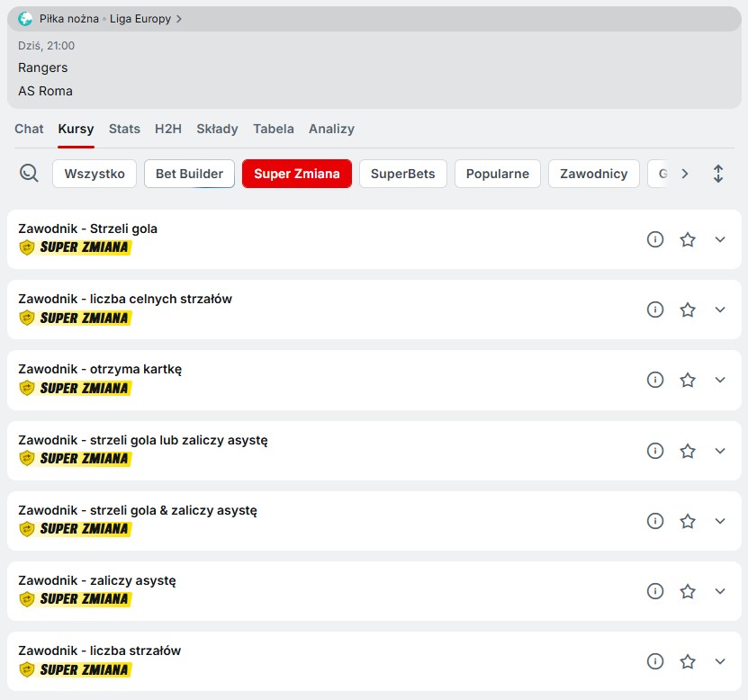
Task: Expand the Zawodnik - liczba celnych strzałów market
Action: [720, 310]
